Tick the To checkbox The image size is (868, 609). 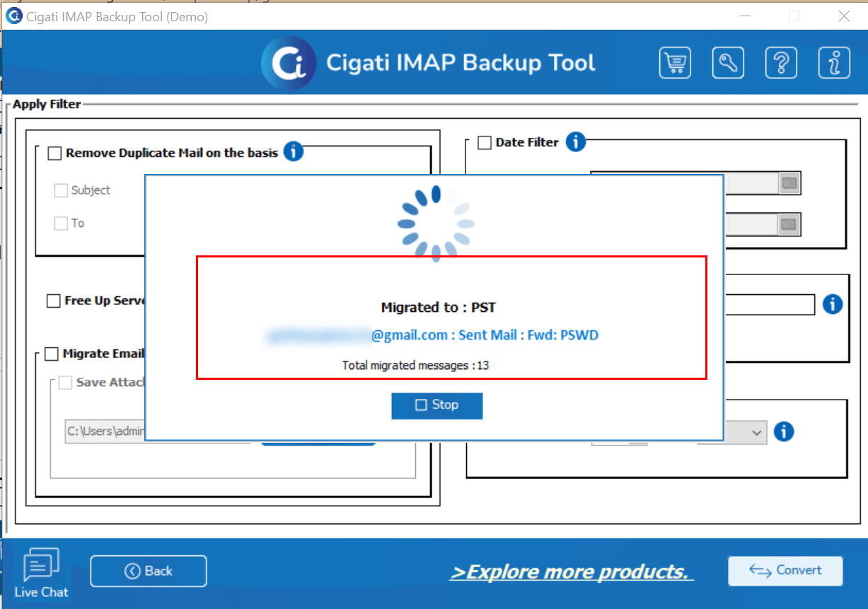point(61,224)
